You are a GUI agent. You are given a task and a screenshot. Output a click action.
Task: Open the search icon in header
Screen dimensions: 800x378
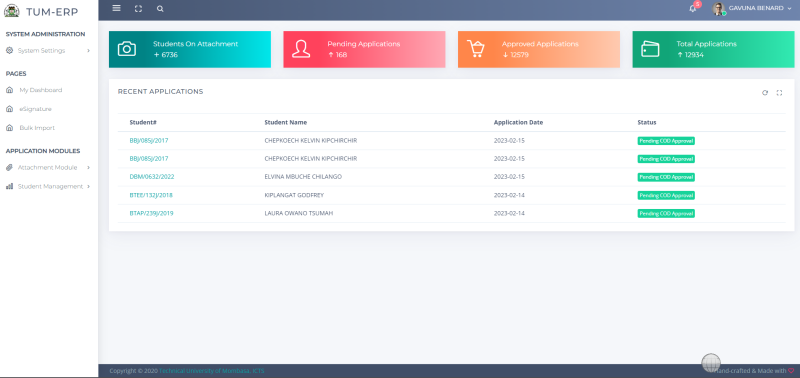[x=160, y=9]
